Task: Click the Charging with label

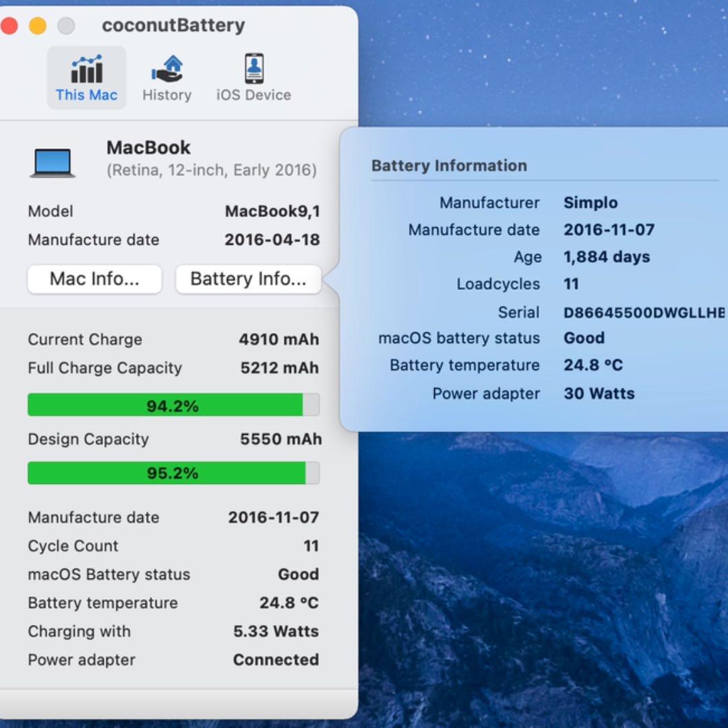Action: (x=80, y=632)
